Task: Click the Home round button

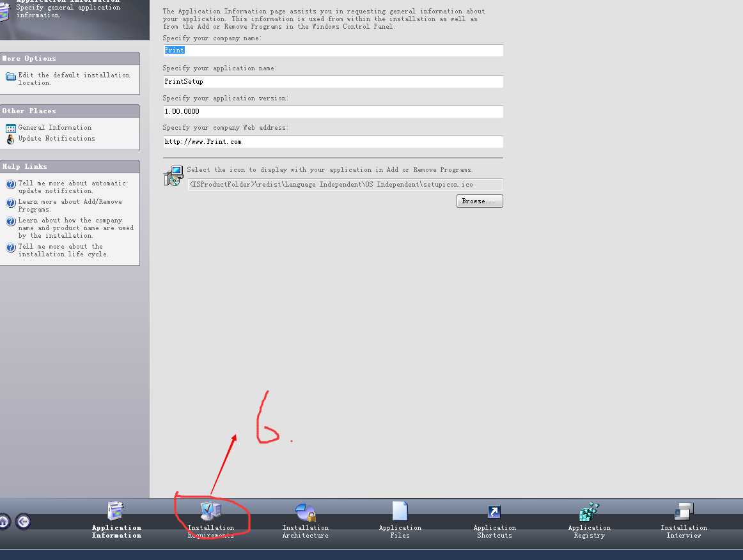Action: point(3,522)
